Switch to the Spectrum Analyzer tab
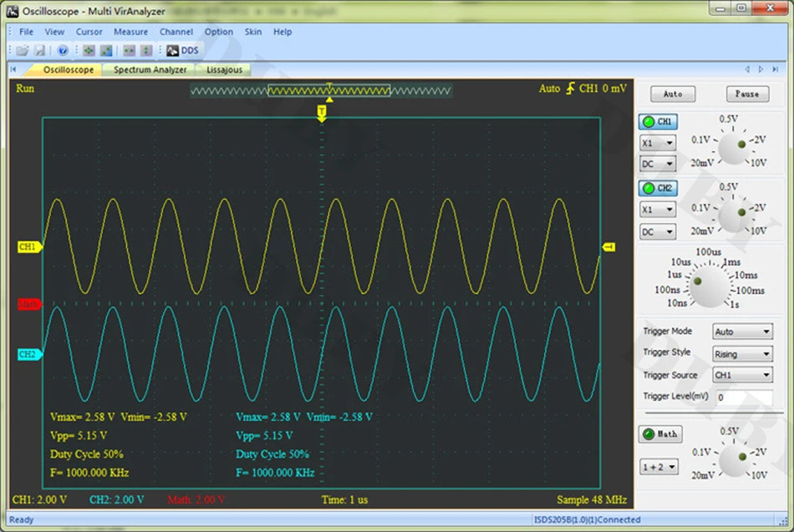 pos(150,70)
